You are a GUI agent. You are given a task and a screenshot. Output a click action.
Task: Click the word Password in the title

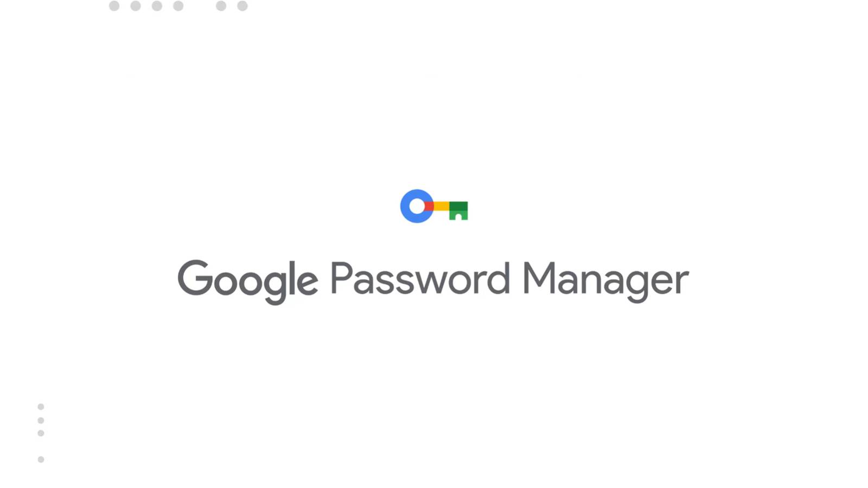click(419, 279)
